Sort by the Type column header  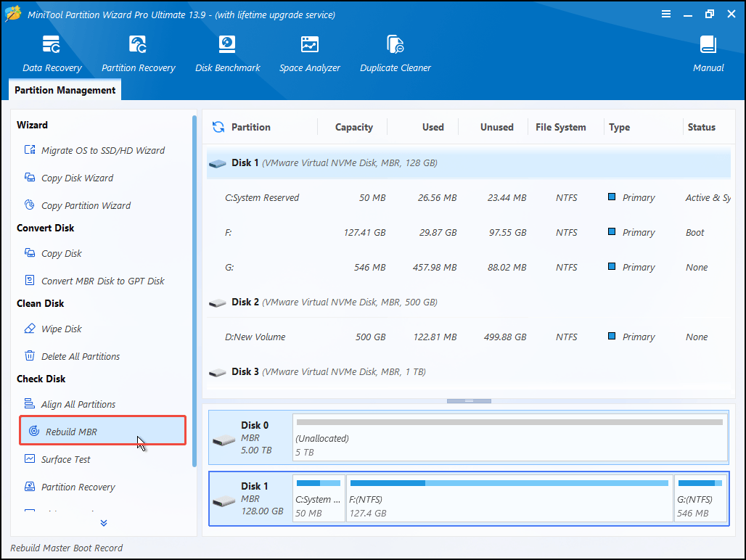[x=619, y=127]
